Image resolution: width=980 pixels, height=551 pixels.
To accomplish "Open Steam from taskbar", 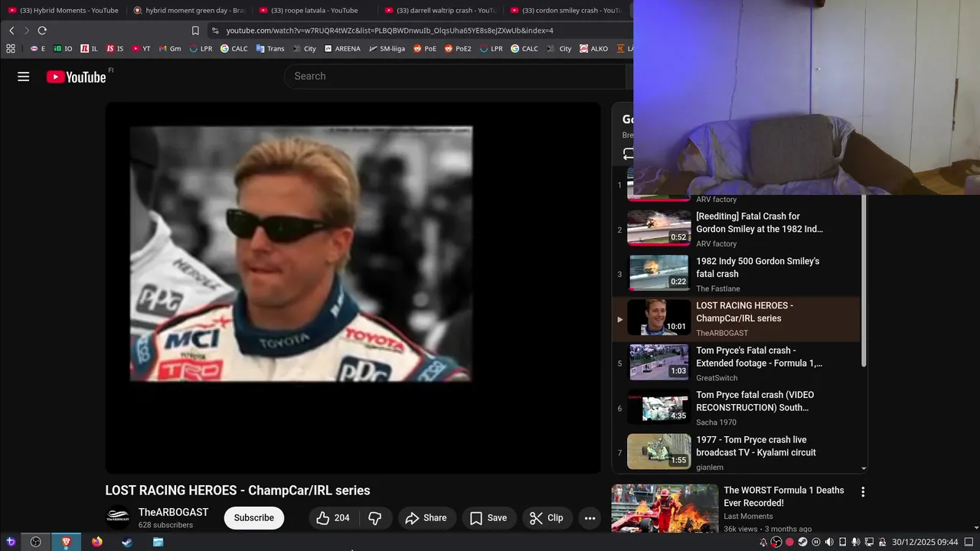I will pyautogui.click(x=127, y=542).
